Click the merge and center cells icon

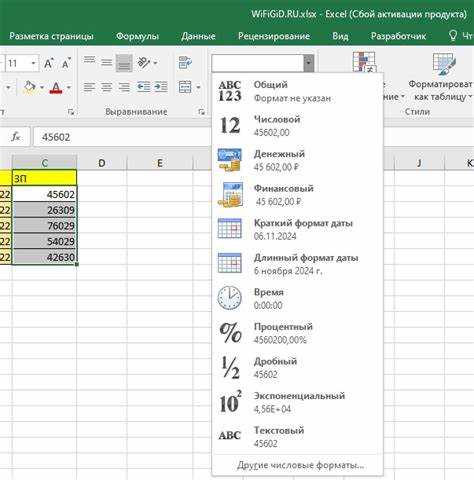[x=185, y=87]
